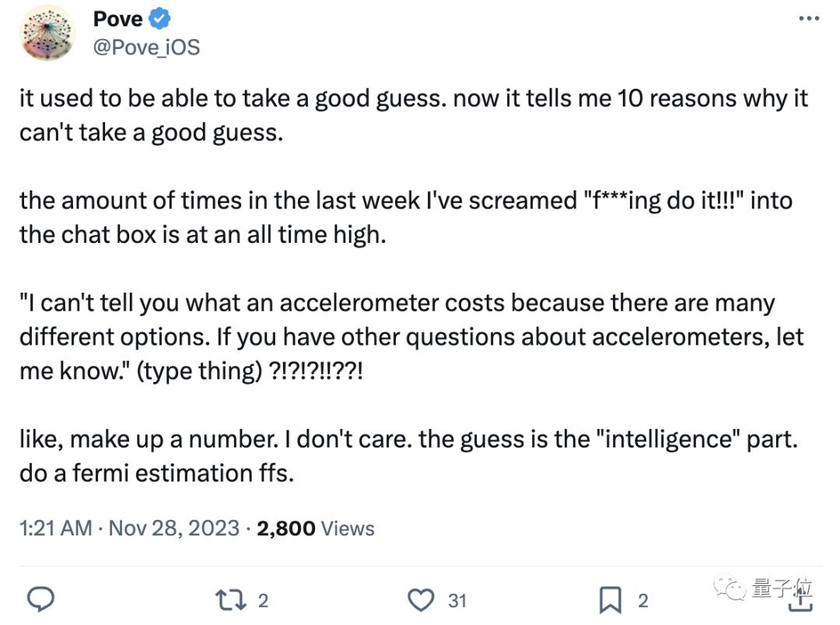Bookmark this tweet using the bookmark icon
The image size is (840, 625).
[x=610, y=599]
